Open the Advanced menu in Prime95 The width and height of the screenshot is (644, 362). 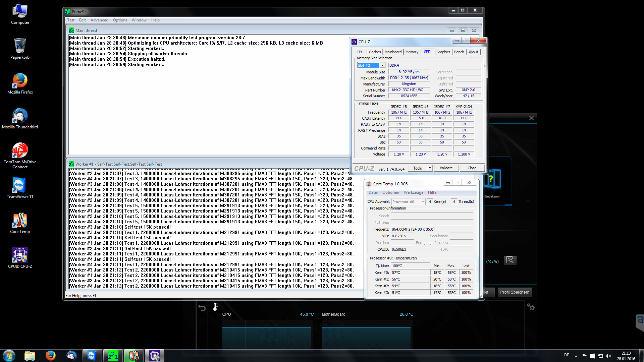point(99,20)
